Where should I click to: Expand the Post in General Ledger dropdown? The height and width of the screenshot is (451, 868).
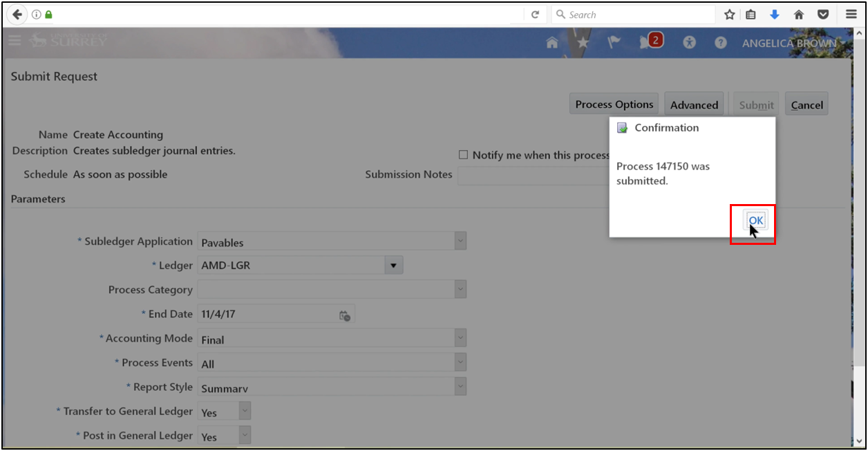tap(244, 434)
